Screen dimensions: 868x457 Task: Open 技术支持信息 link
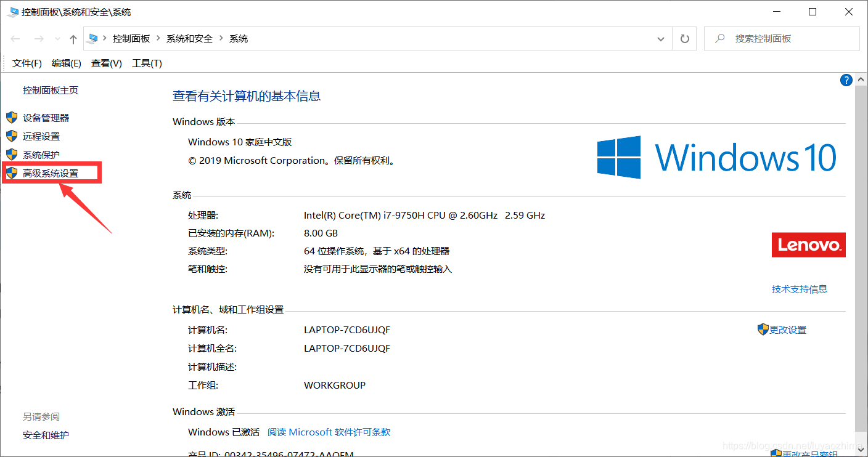tap(800, 289)
